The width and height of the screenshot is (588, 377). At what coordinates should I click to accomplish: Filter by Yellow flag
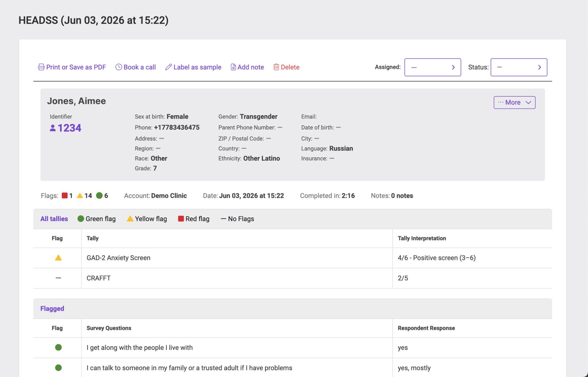pos(147,219)
